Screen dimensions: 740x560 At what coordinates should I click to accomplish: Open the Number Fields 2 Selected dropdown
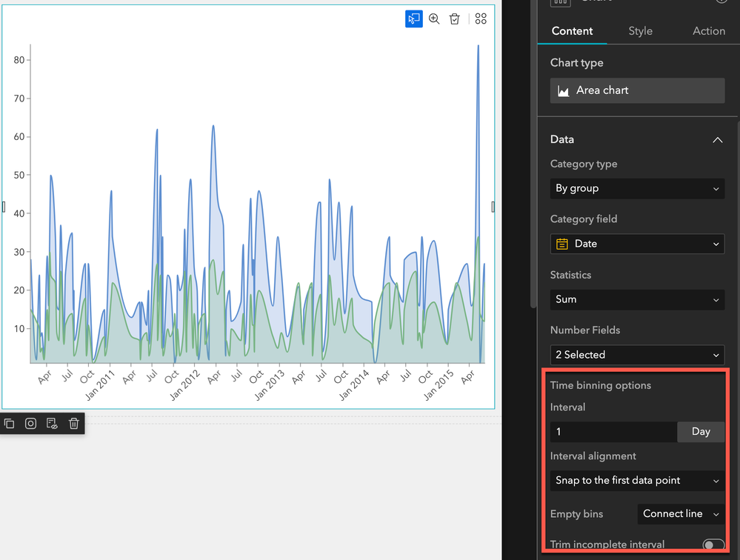(x=637, y=355)
